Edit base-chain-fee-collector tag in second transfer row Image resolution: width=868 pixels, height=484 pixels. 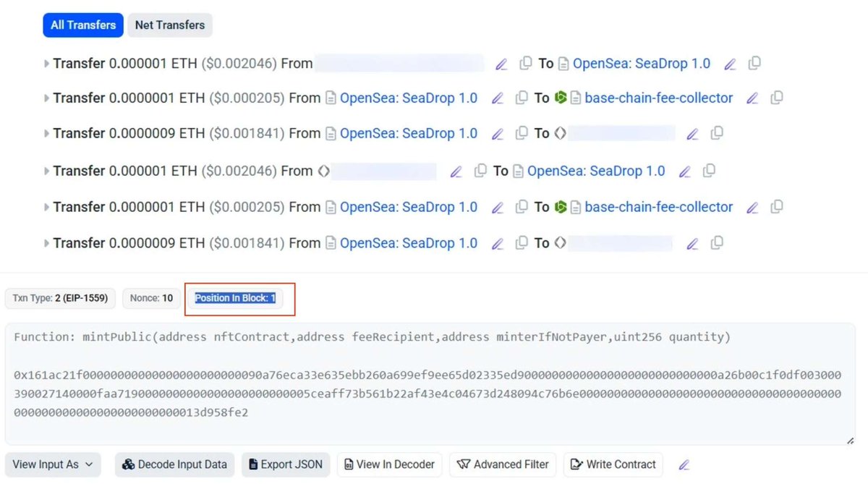752,98
